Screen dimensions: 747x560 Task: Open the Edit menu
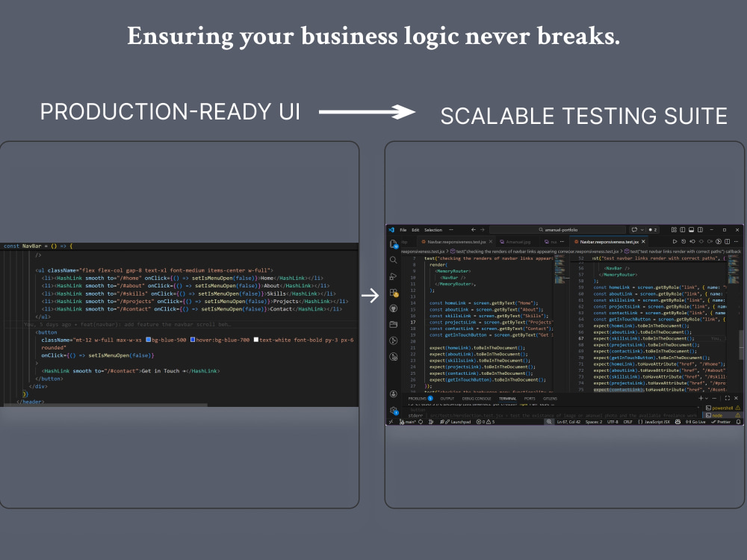(415, 229)
